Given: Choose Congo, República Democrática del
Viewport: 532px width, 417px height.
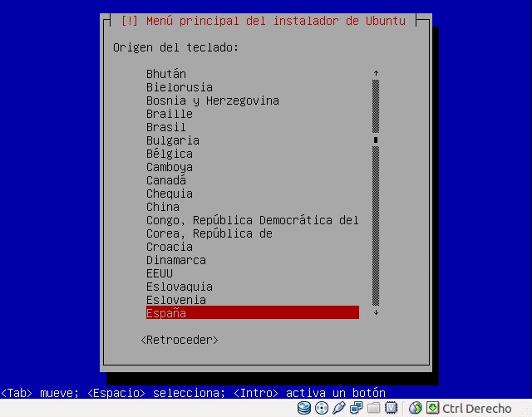Looking at the screenshot, I should click(253, 220).
